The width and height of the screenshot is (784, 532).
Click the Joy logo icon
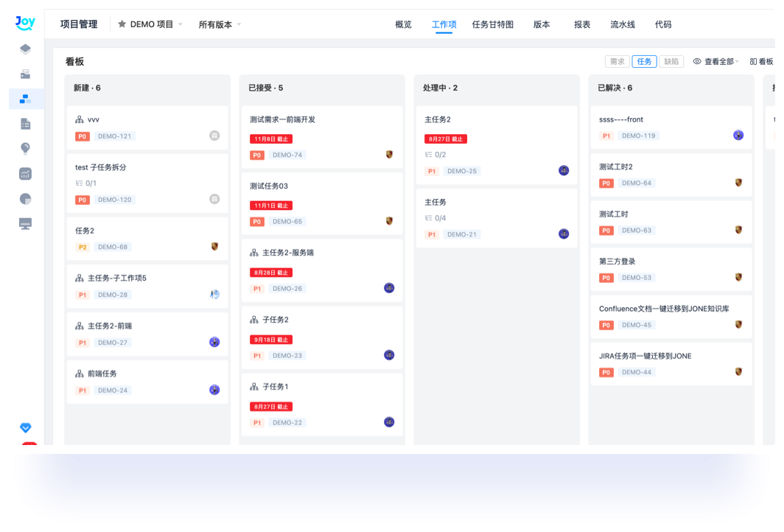(x=25, y=23)
